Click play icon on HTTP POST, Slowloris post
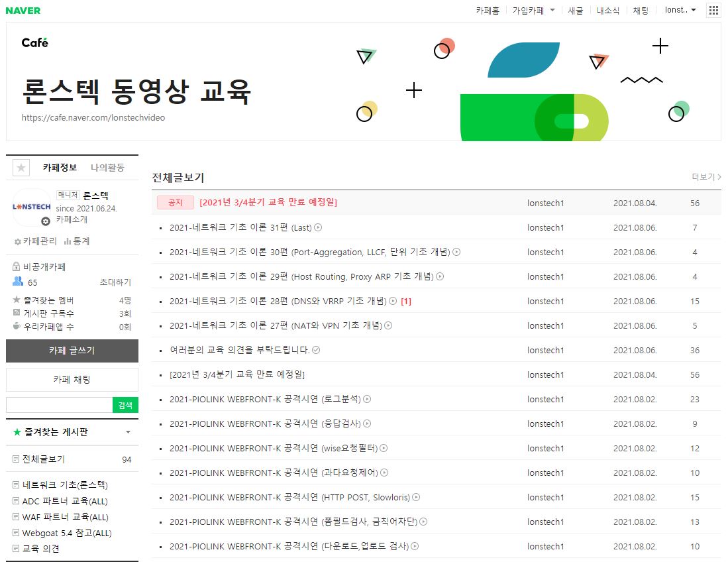The width and height of the screenshot is (728, 564). pyautogui.click(x=416, y=497)
